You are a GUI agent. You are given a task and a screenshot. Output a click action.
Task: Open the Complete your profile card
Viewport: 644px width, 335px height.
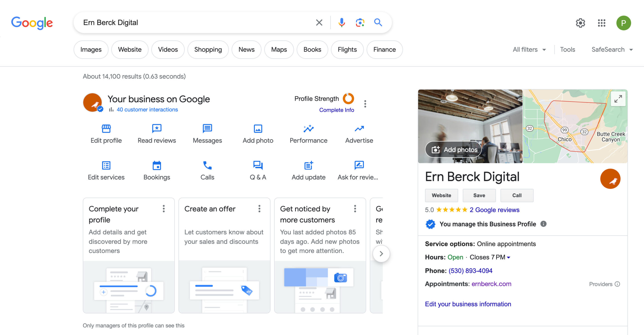[x=129, y=255]
